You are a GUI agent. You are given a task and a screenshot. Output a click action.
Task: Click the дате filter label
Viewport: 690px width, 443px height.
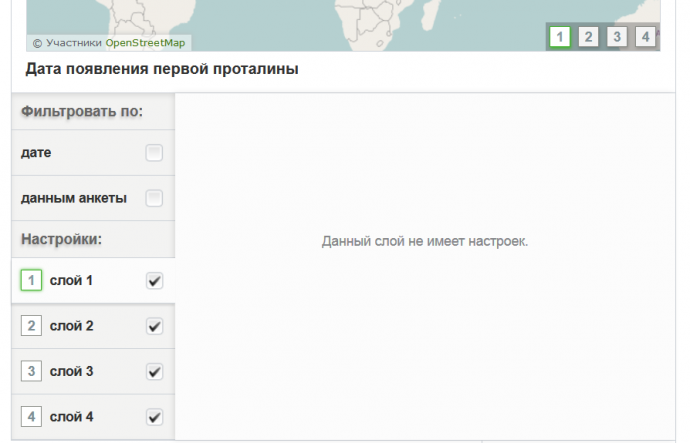point(36,153)
